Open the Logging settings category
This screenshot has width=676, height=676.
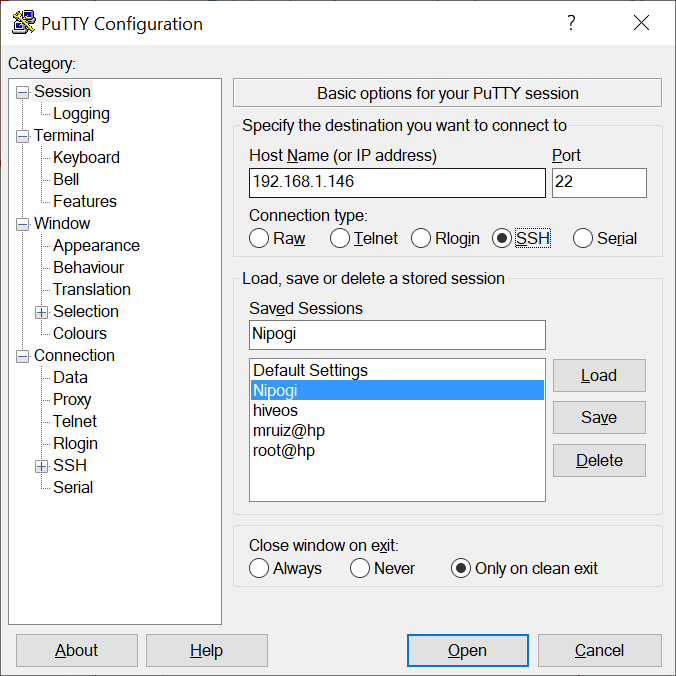81,114
